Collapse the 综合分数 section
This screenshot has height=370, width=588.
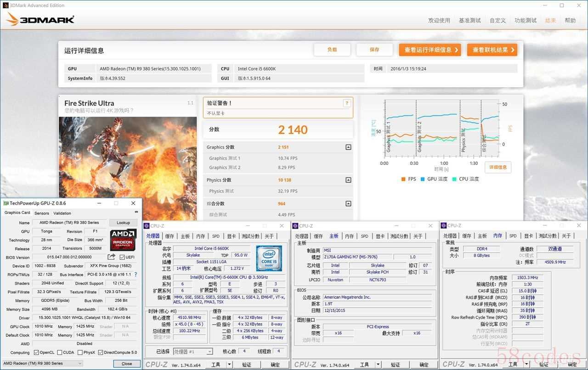(x=348, y=203)
